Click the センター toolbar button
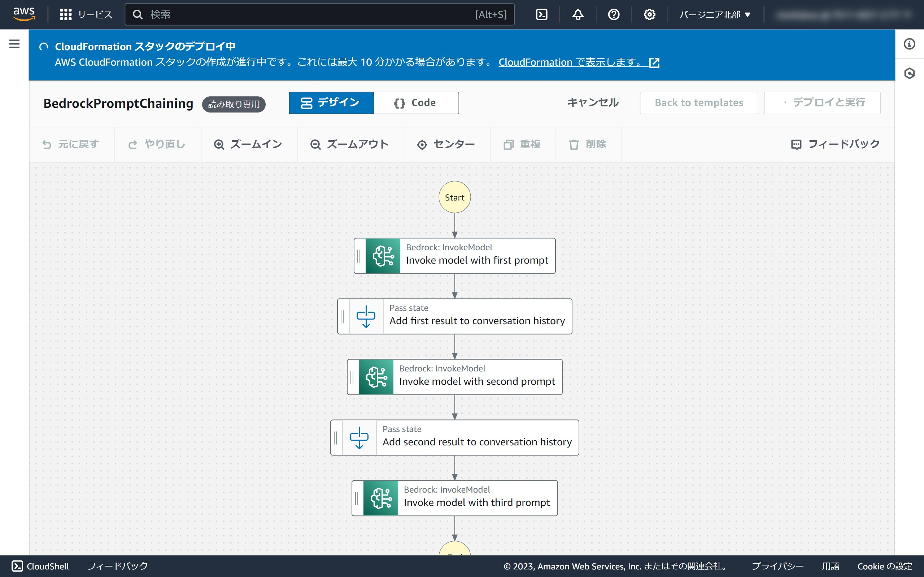The height and width of the screenshot is (577, 924). [x=446, y=144]
